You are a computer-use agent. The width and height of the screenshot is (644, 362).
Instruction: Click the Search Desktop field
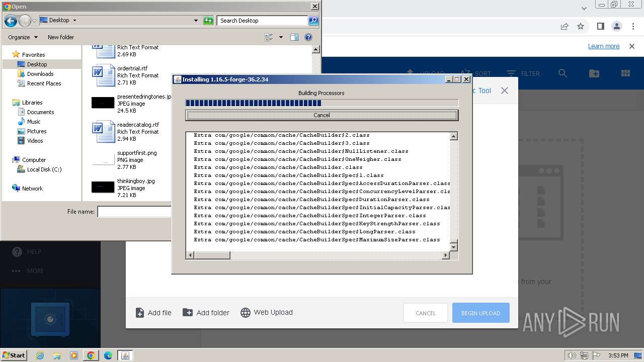(x=263, y=21)
